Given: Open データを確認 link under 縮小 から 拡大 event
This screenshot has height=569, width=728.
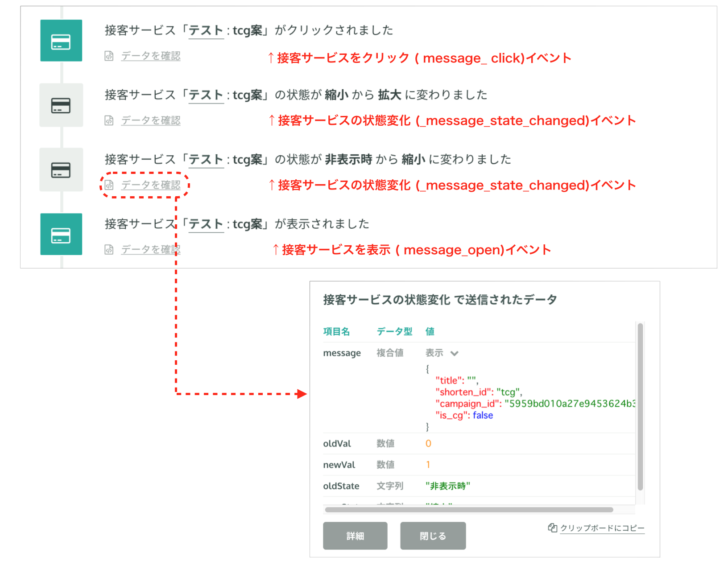Looking at the screenshot, I should coord(151,120).
